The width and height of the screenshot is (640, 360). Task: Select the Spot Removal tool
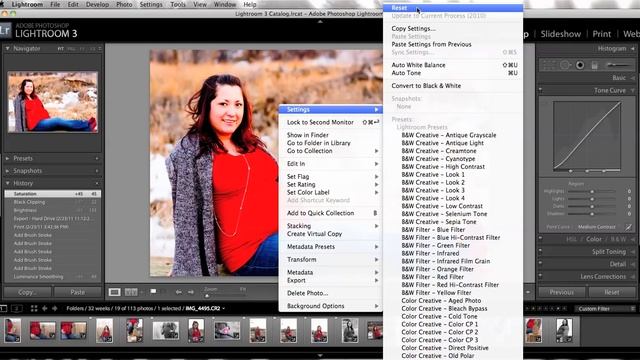click(565, 65)
